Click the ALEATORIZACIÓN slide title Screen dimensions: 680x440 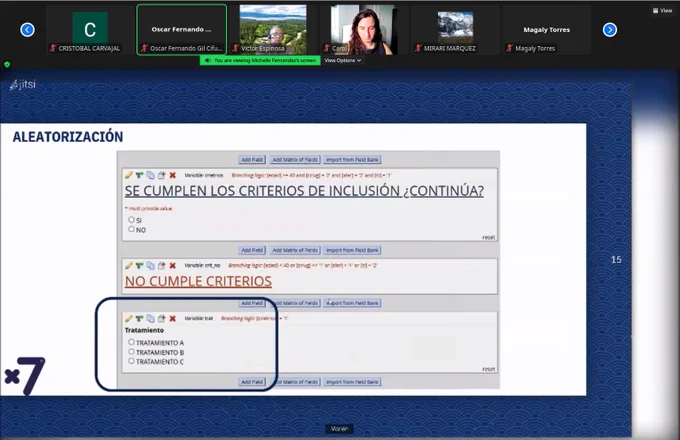[x=68, y=137]
